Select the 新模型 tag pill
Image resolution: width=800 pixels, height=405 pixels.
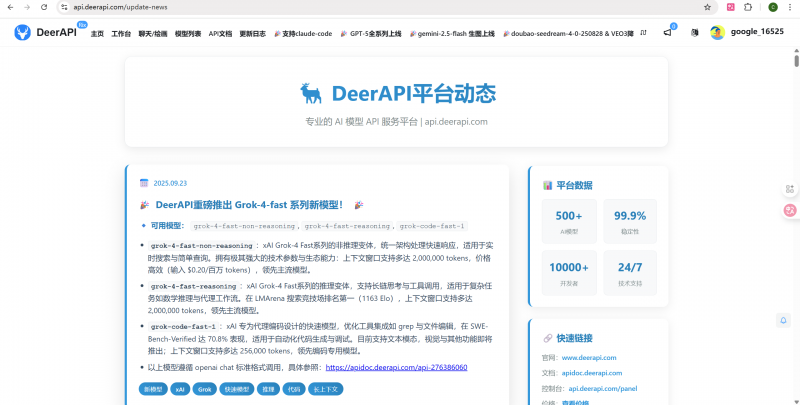tap(152, 388)
